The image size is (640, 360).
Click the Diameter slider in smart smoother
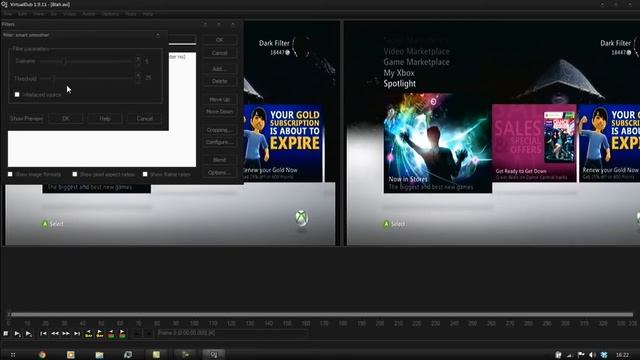click(x=86, y=61)
